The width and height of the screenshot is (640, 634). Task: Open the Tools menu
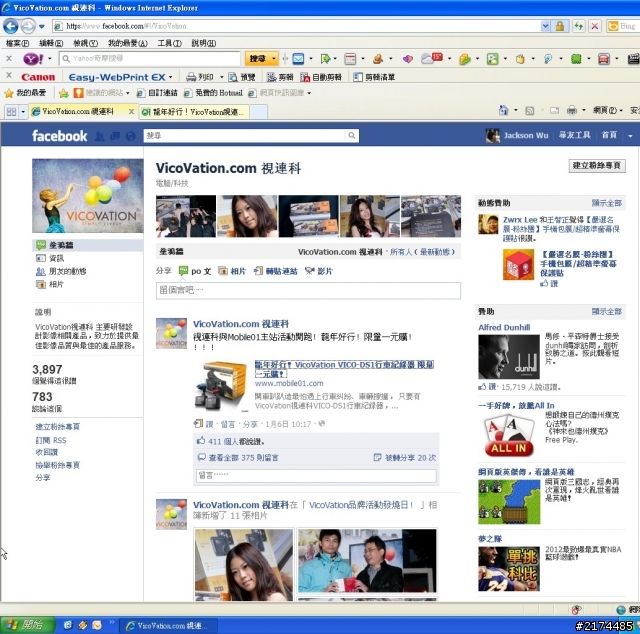point(169,43)
